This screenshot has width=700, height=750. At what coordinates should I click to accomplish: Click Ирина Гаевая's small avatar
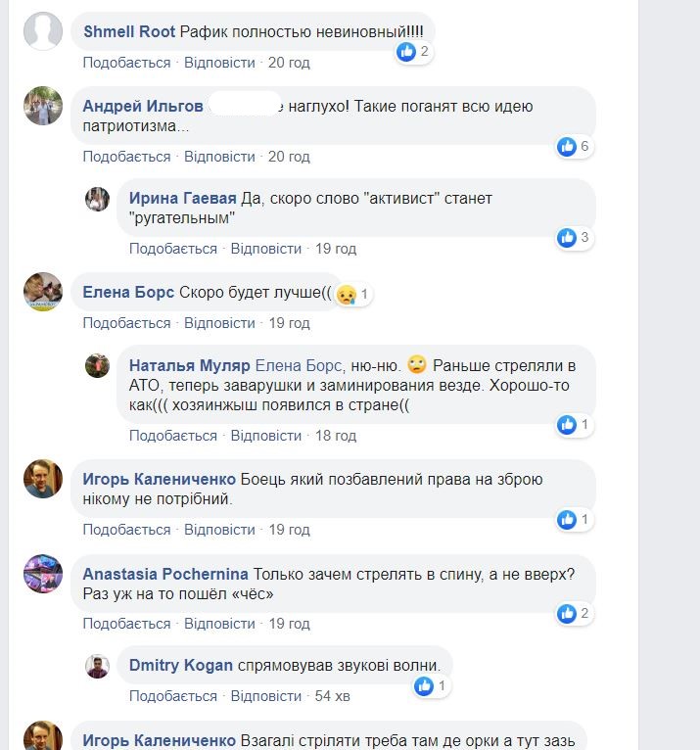[97, 199]
